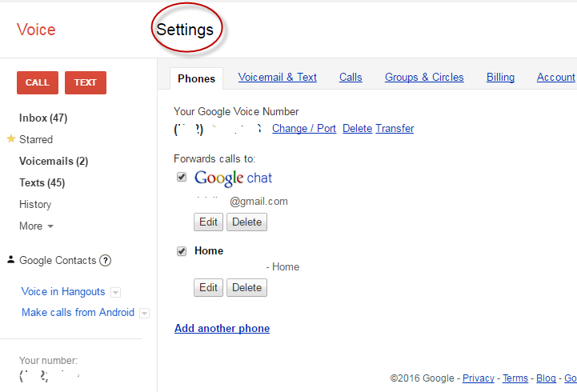Click the Google chat logo
This screenshot has width=577, height=392.
tap(233, 178)
